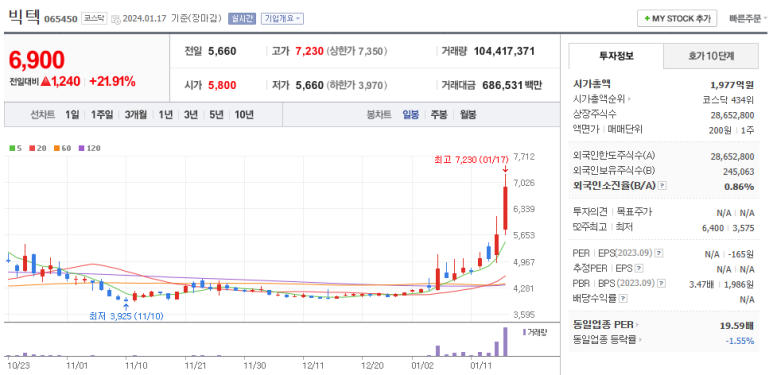Click the 상한가 7,350 text
773x375 pixels.
[x=357, y=51]
